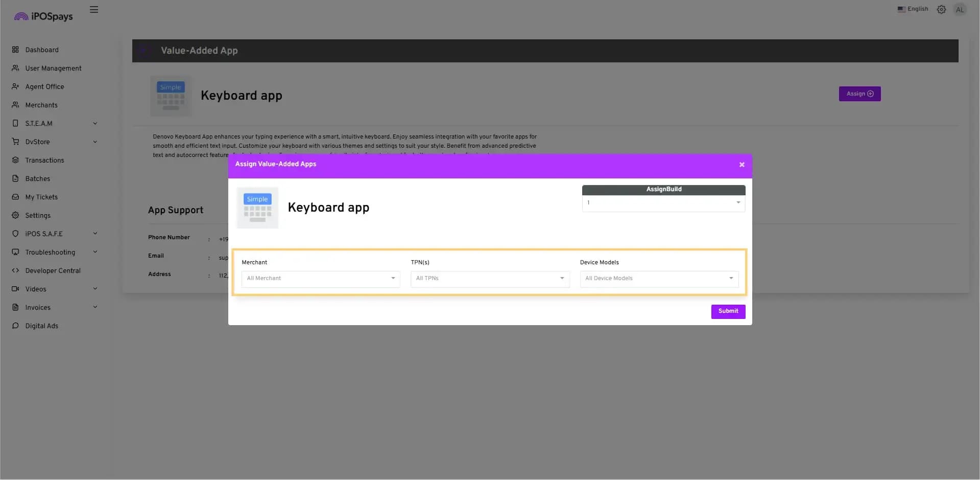This screenshot has width=980, height=480.
Task: Close the Assign Value-Added Apps dialog
Action: click(x=742, y=165)
